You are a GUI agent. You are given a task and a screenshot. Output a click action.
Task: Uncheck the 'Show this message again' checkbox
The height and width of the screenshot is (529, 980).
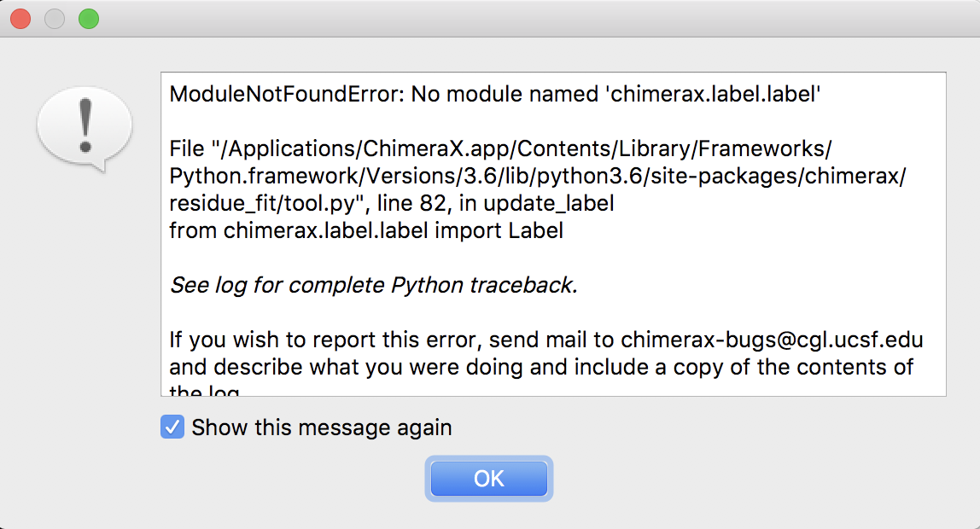click(172, 427)
